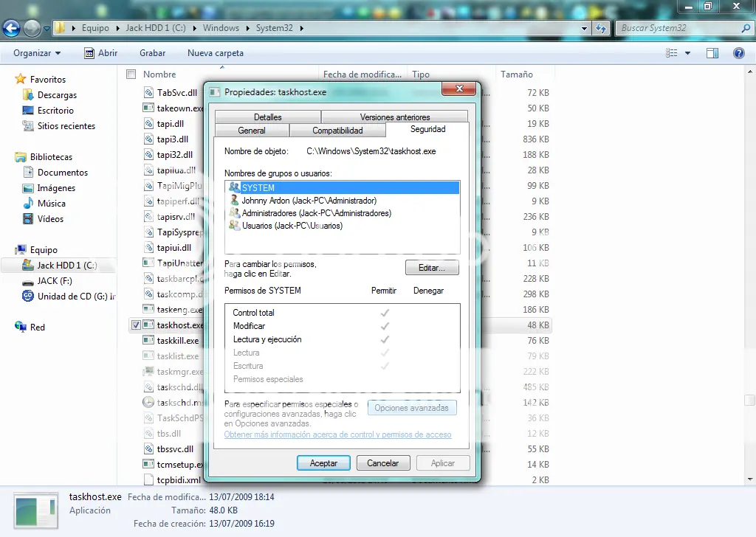Click Nueva carpeta in the toolbar
The width and height of the screenshot is (756, 537).
pos(216,53)
